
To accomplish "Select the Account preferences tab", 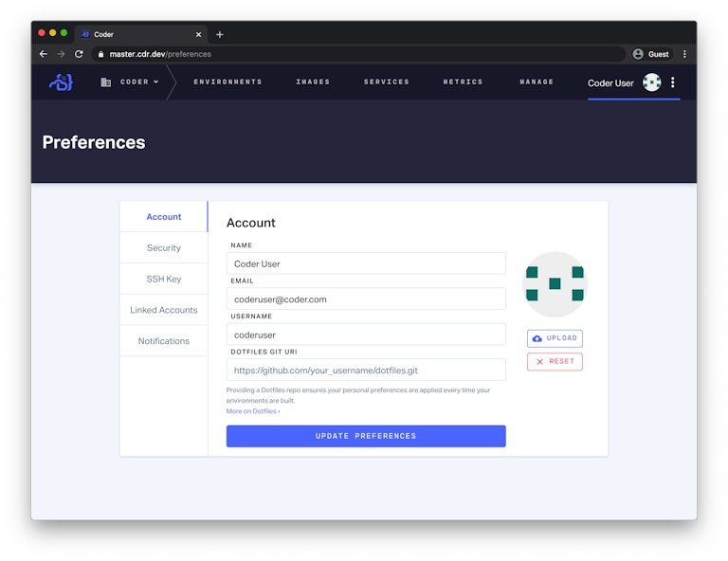I will (x=163, y=217).
